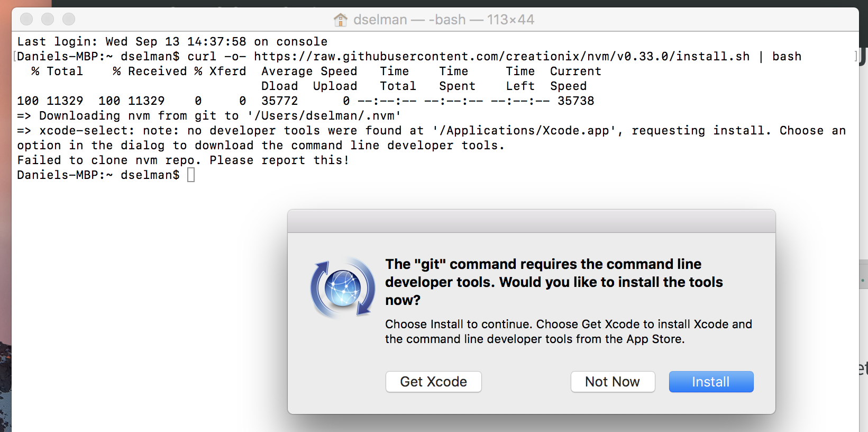Minimize the Terminal via second title bar button

click(48, 20)
